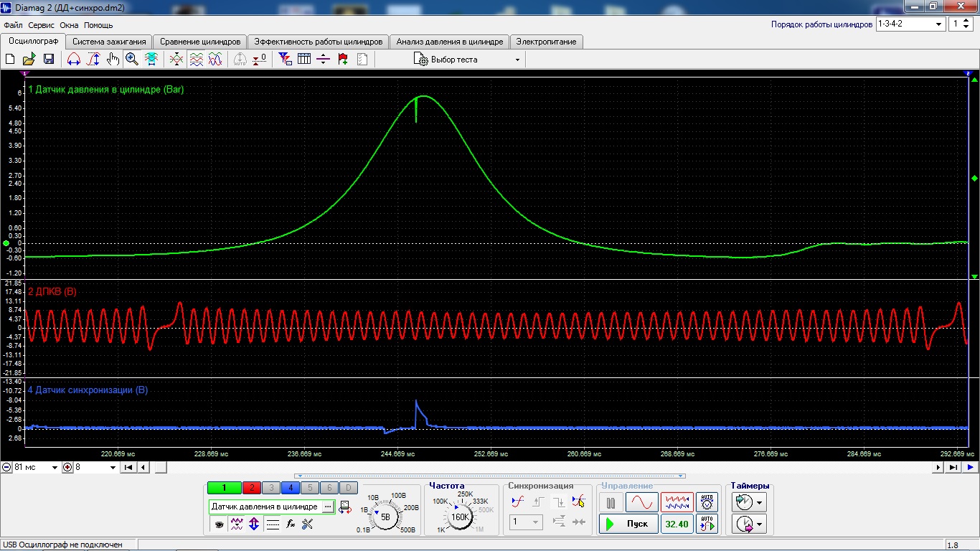Click the sensor swap icon beside ellipsis
The width and height of the screenshot is (980, 551).
coord(345,507)
